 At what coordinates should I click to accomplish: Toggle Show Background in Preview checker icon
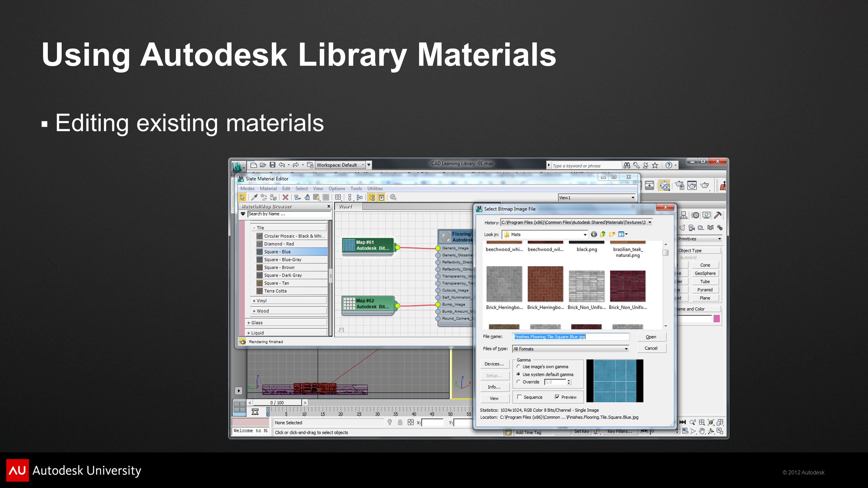[326, 197]
